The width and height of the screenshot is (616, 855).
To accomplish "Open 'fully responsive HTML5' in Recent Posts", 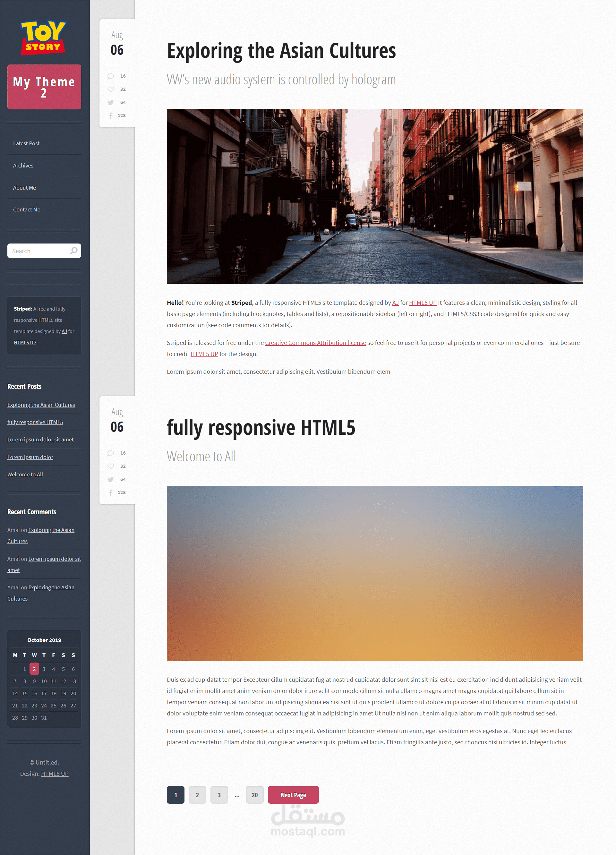I will click(x=35, y=422).
